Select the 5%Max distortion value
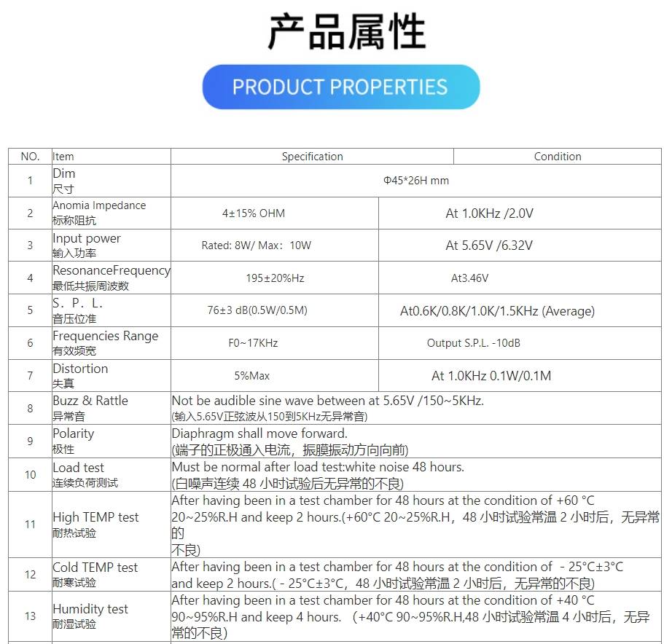The image size is (664, 644). pos(251,376)
